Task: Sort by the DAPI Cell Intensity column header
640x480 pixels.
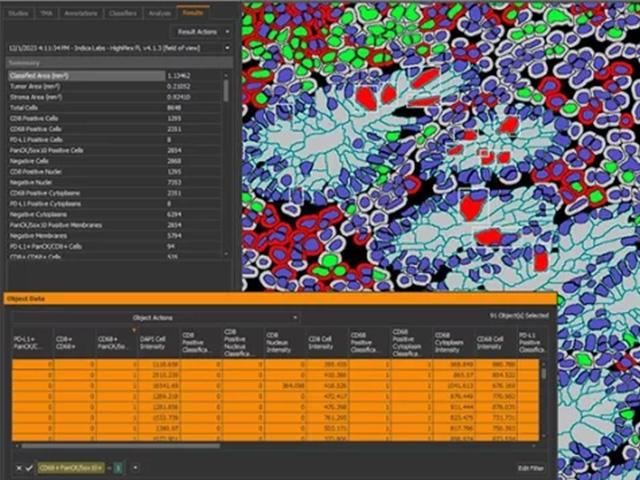Action: click(x=158, y=343)
